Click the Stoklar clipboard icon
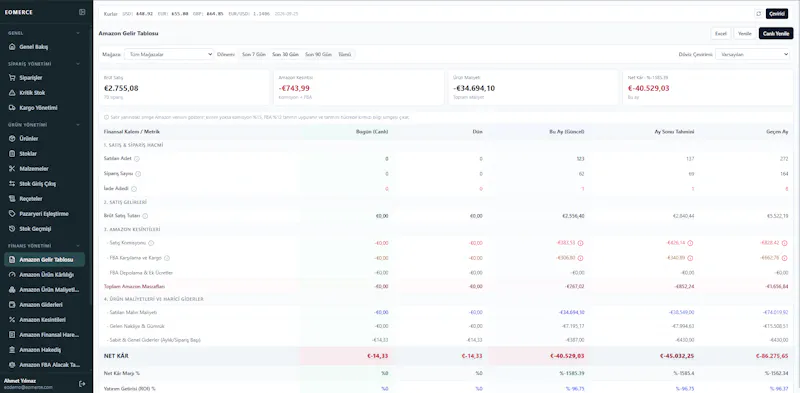The height and width of the screenshot is (393, 800). pos(12,154)
